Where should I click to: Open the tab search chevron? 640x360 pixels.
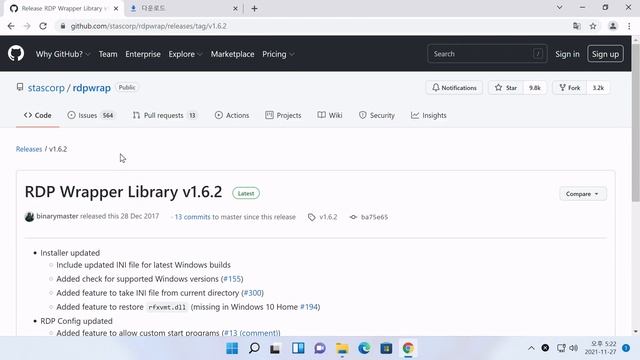(560, 7)
